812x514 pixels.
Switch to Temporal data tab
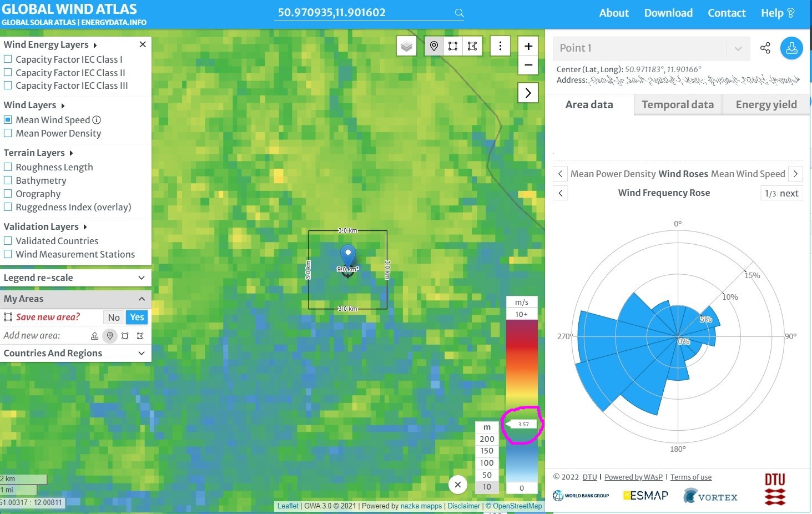click(677, 104)
